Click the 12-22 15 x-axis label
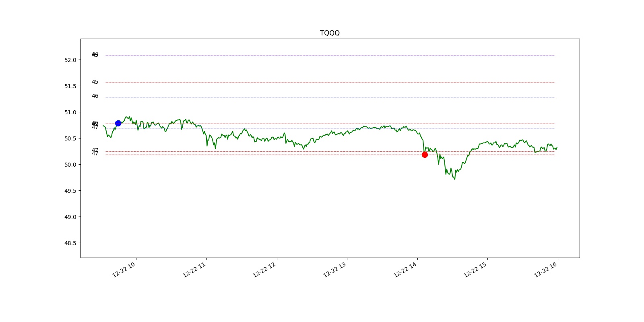 click(x=475, y=270)
